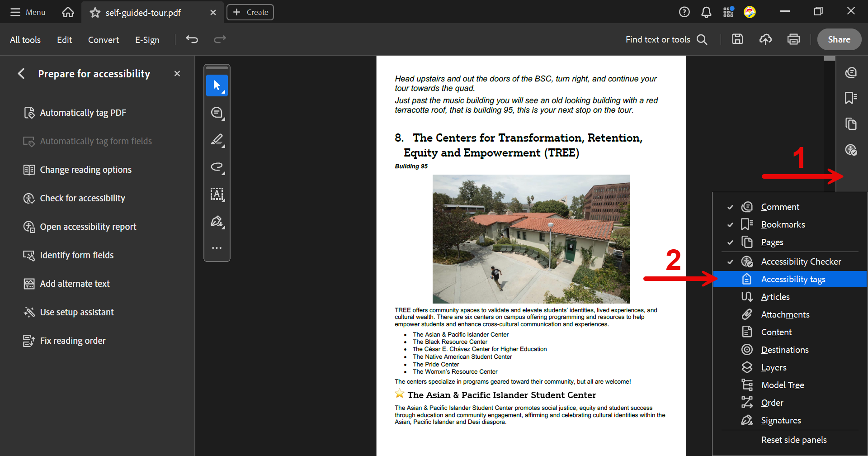Screen dimensions: 868x456
Task: Open the All tools menu
Action: point(25,40)
